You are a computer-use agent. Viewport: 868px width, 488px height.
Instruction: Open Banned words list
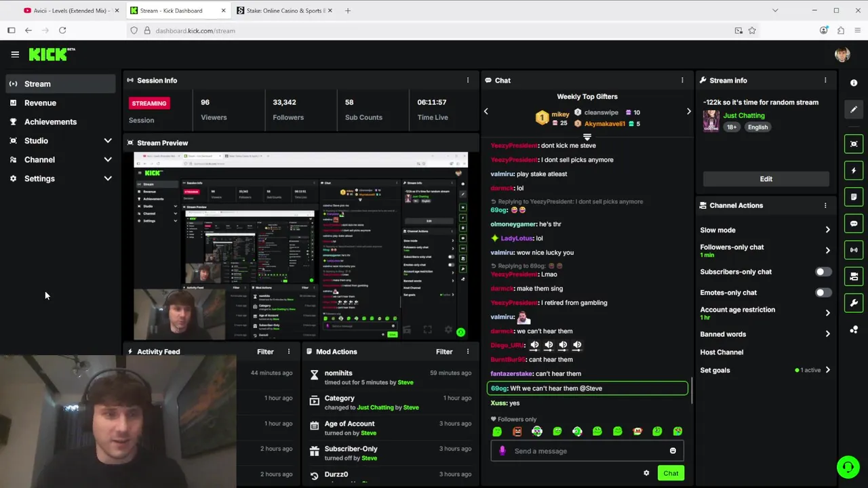pyautogui.click(x=765, y=334)
